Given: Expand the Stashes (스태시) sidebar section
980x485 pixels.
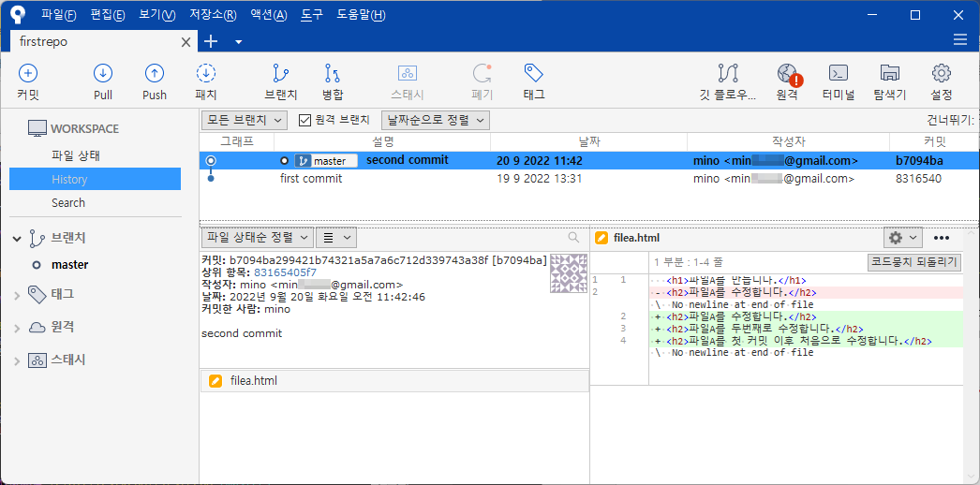Looking at the screenshot, I should coord(17,360).
